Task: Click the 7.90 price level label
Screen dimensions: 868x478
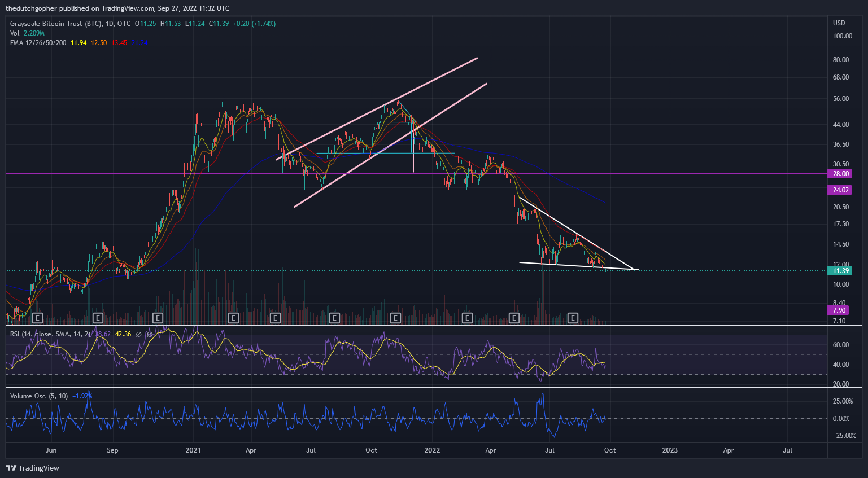Action: (839, 310)
